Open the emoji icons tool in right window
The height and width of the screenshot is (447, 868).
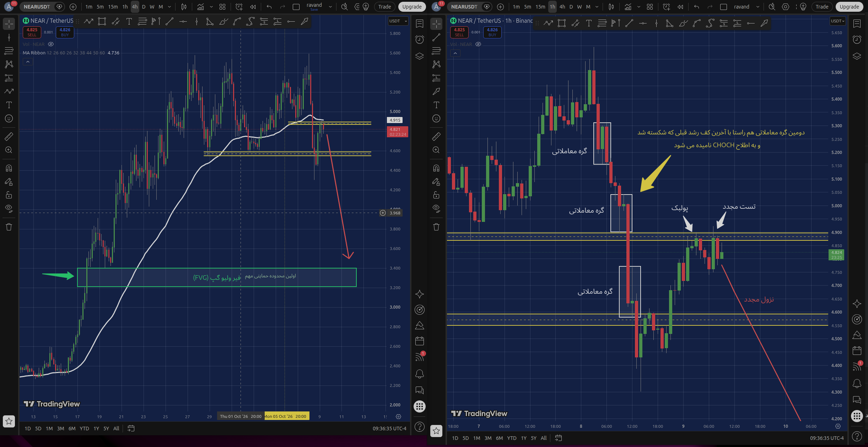pos(436,118)
